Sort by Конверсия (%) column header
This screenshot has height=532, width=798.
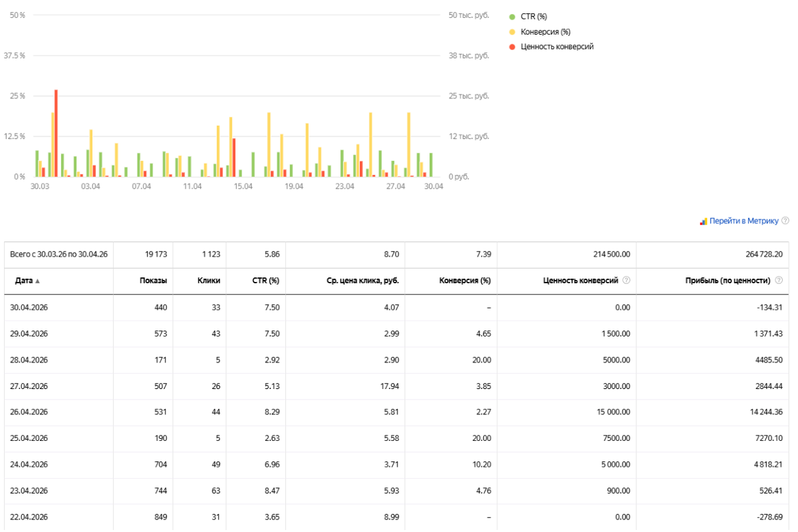click(465, 281)
